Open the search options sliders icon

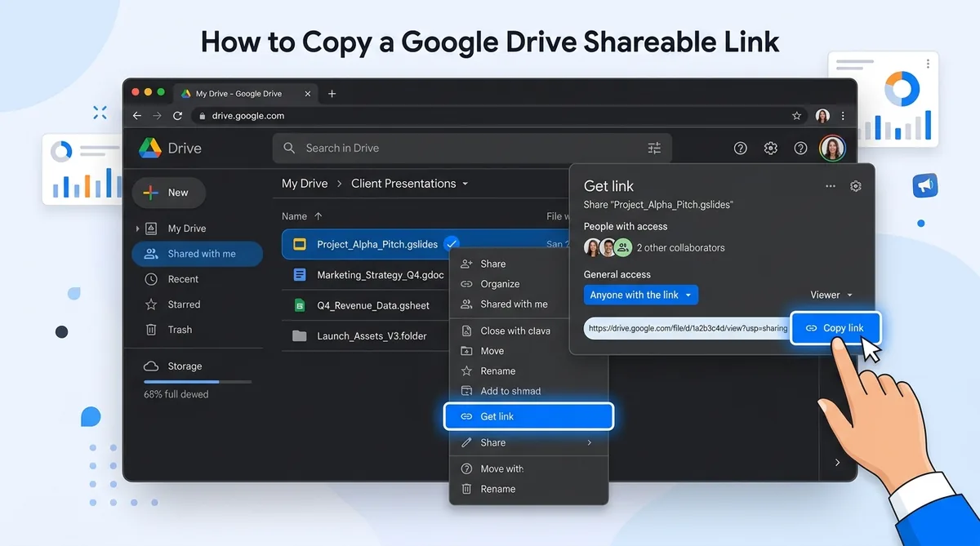(x=654, y=148)
